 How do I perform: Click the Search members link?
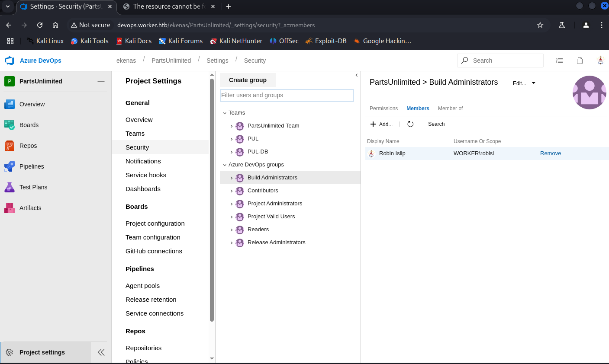(436, 124)
